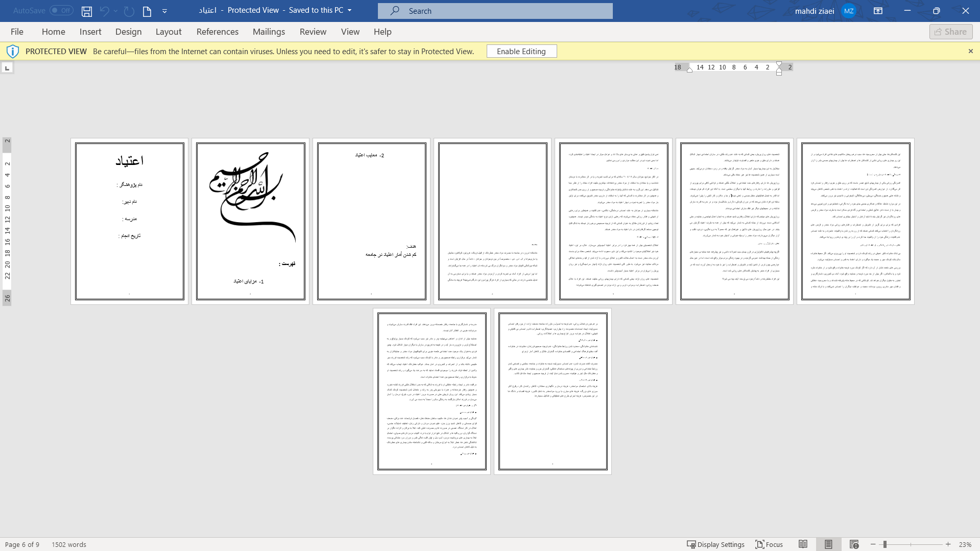This screenshot has width=980, height=551.
Task: Restore down the Word window
Action: pyautogui.click(x=937, y=11)
